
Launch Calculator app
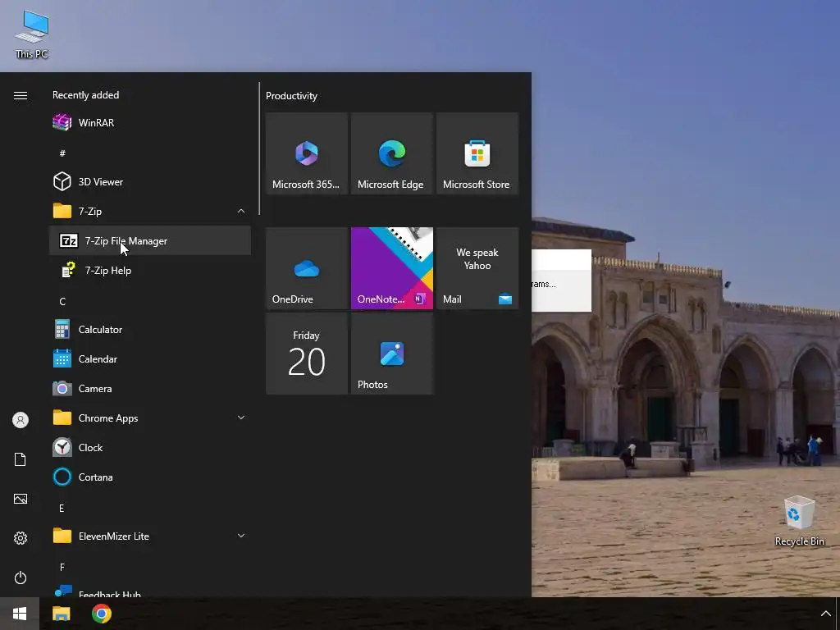coord(150,330)
